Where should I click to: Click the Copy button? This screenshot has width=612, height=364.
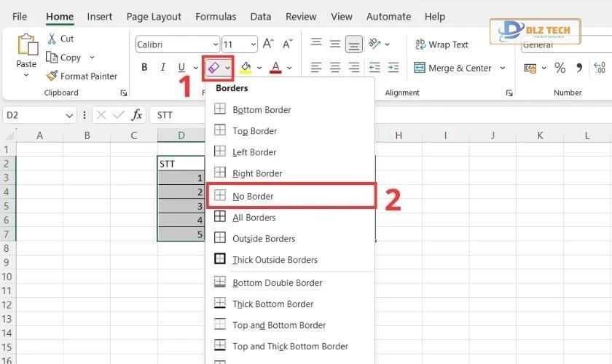coord(71,58)
